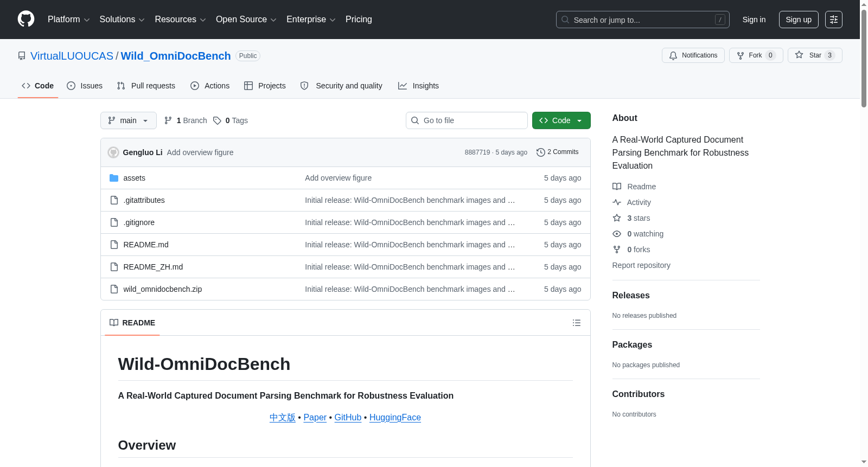The image size is (868, 467).
Task: Click the book icon beside Readme
Action: [617, 187]
